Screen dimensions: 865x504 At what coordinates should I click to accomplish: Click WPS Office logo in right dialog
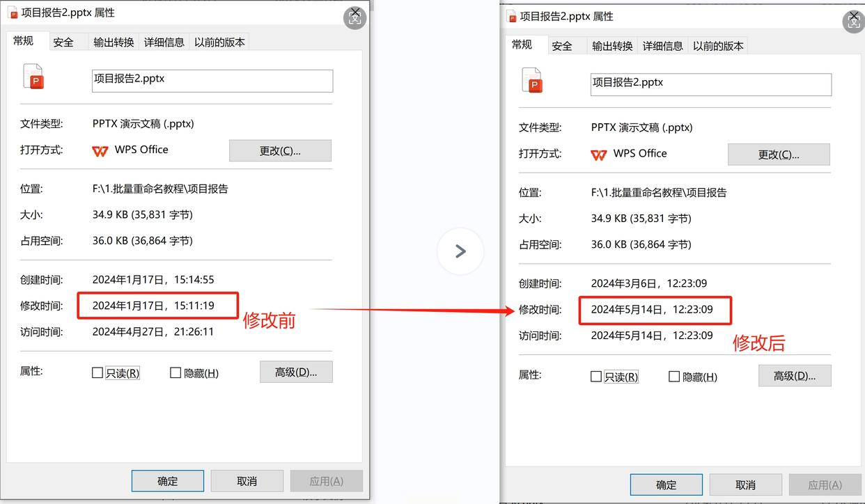tap(599, 155)
